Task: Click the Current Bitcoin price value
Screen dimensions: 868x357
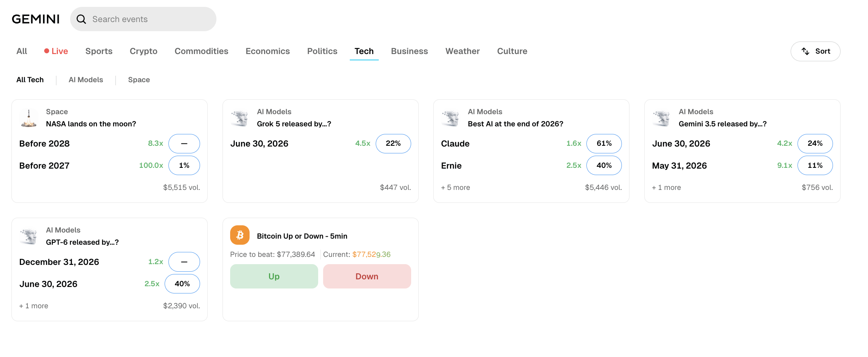Action: point(372,255)
